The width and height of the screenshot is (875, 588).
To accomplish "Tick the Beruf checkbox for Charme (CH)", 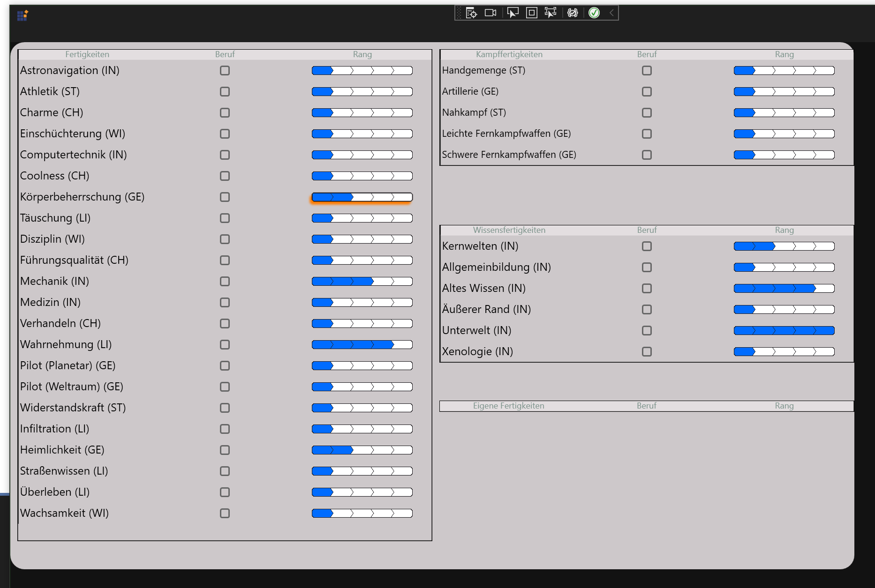I will 225,112.
